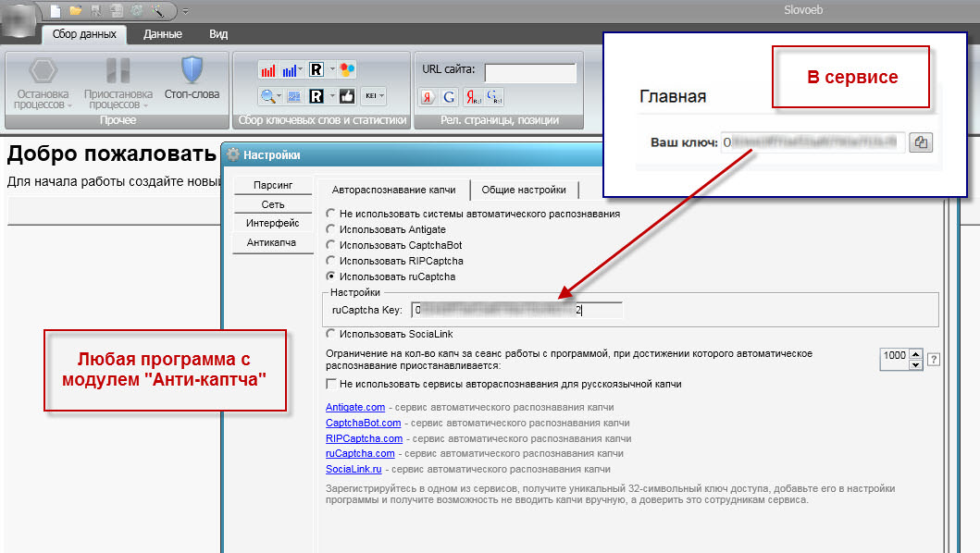
Task: Select 'Использовать SociaLink' radio button
Action: (x=330, y=334)
